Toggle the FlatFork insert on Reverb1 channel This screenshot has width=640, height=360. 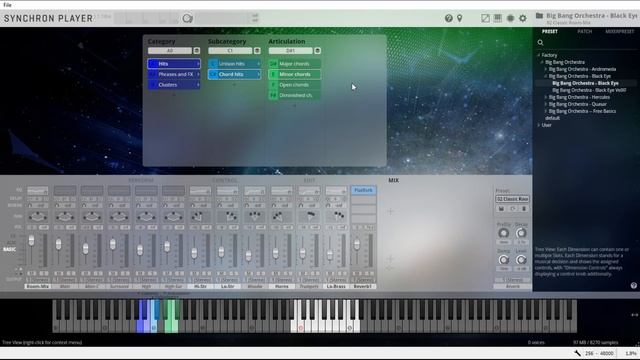[x=363, y=190]
